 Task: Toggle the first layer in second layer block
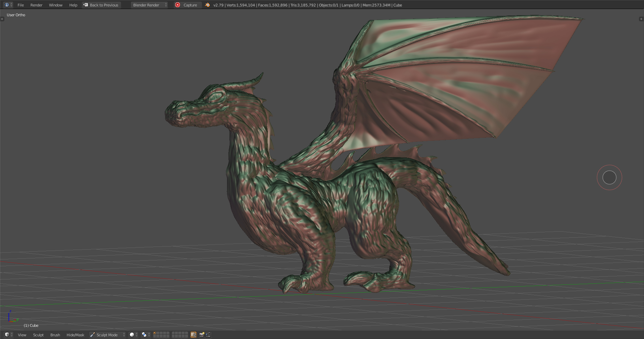[174, 333]
